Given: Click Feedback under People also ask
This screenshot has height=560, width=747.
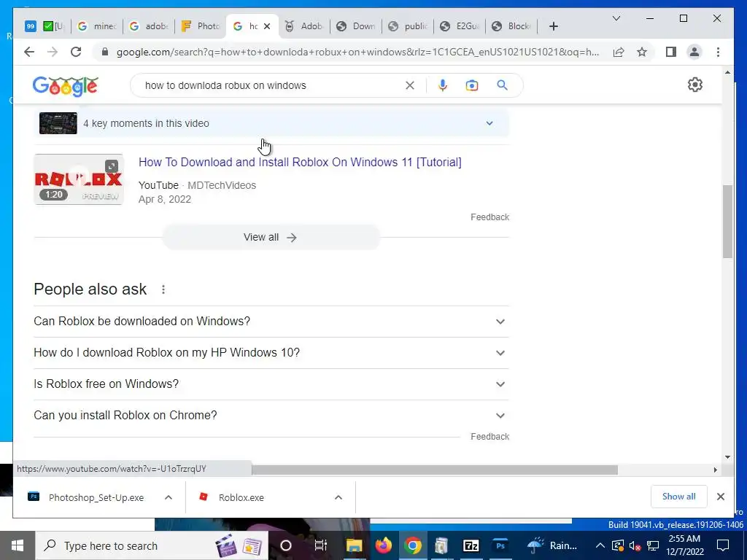Looking at the screenshot, I should [x=489, y=437].
